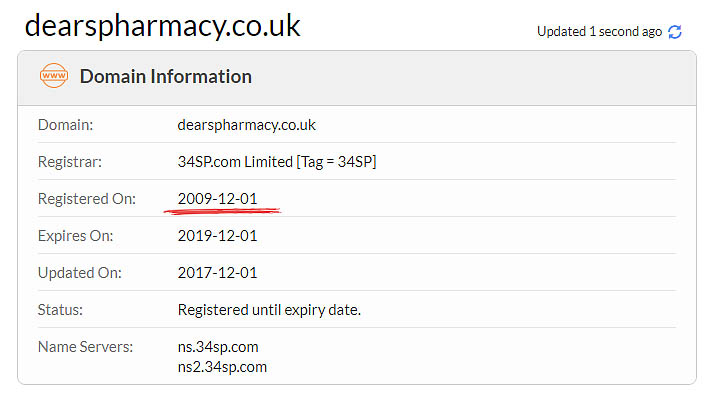Click the Updated On: label

tap(79, 273)
